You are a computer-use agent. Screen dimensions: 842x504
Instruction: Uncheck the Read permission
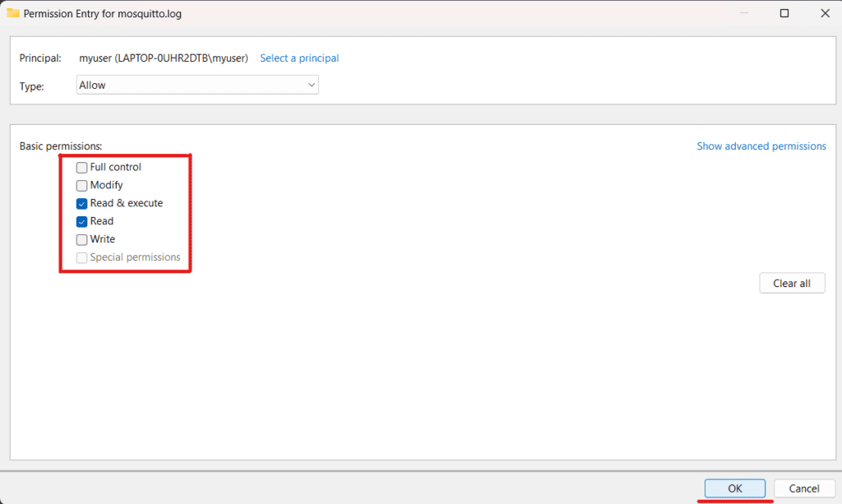(x=81, y=221)
